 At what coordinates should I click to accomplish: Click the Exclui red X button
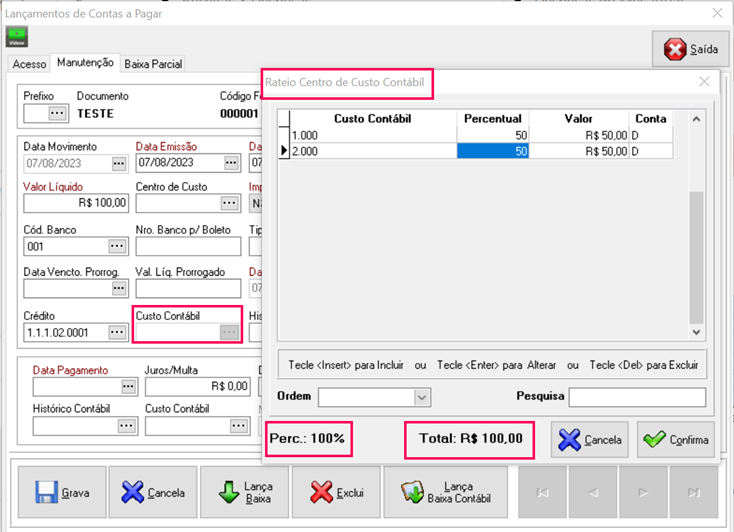tap(336, 492)
